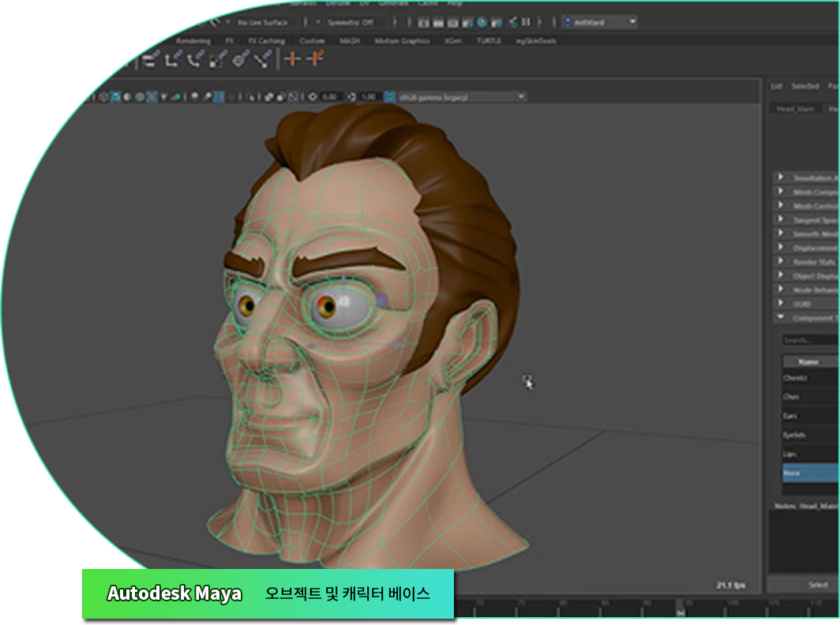Switch to the Custom shelf tab
The image size is (840, 625).
pos(312,41)
